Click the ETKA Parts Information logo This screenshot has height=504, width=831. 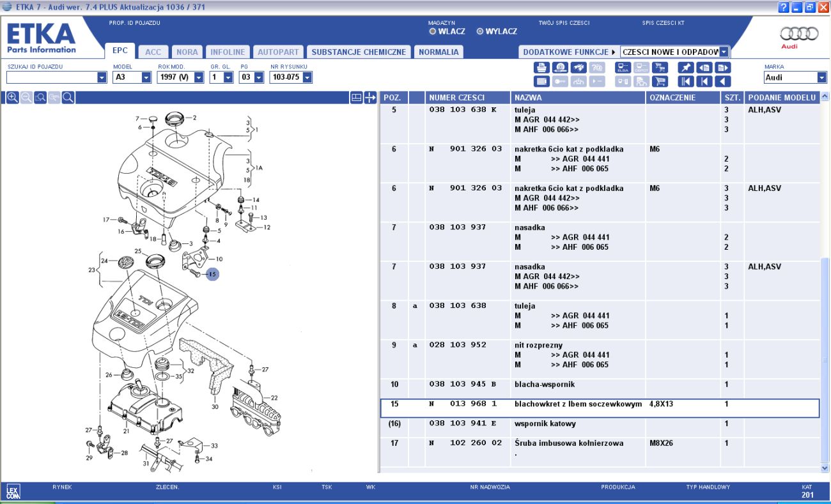[x=42, y=38]
